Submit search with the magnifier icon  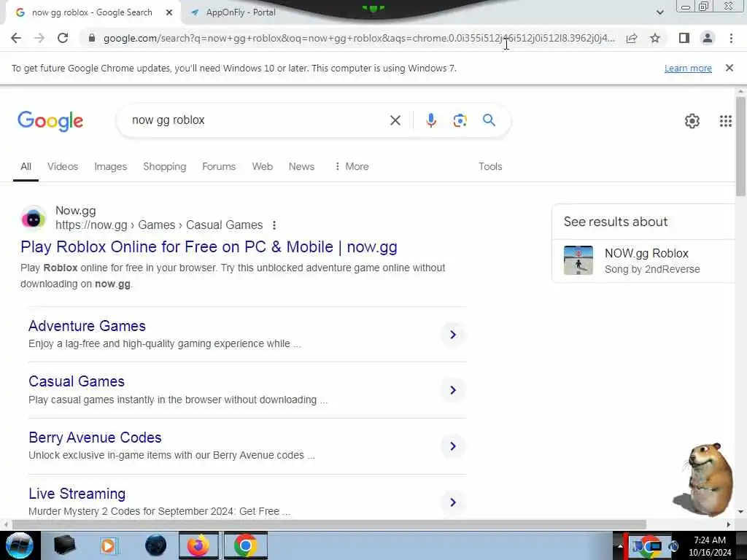coord(489,120)
